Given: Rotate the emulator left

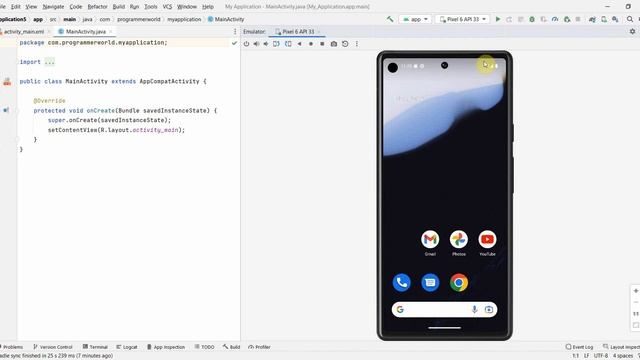Looking at the screenshot, I should pyautogui.click(x=276, y=44).
